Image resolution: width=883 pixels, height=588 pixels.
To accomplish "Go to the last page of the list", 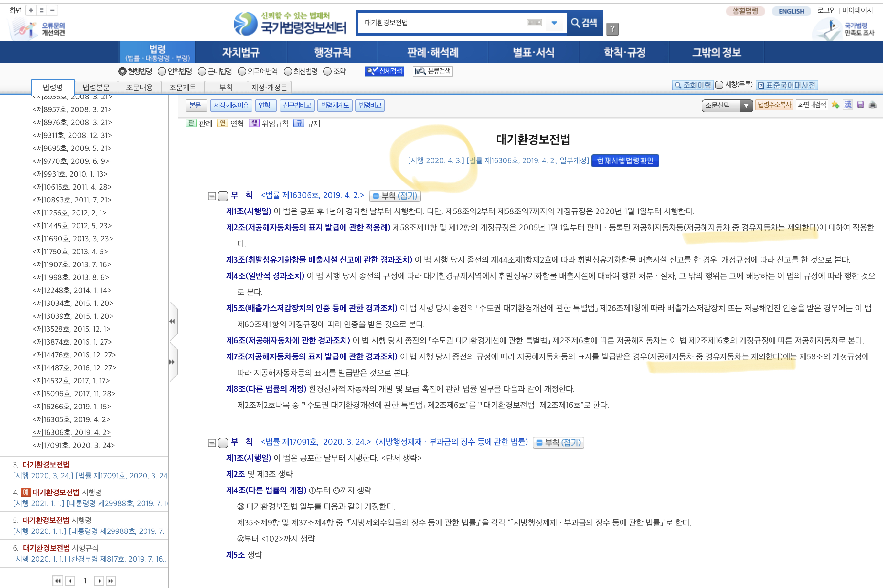I will coord(111,581).
